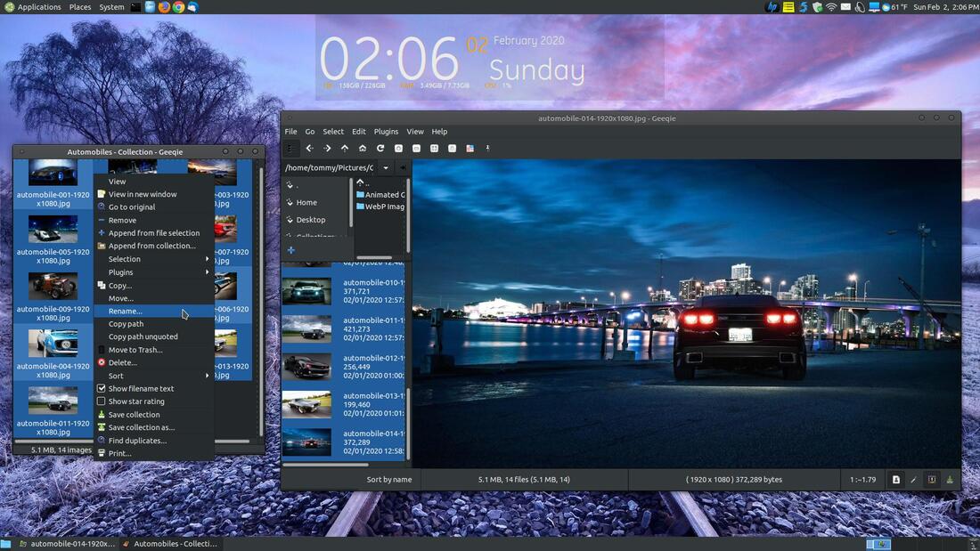Image resolution: width=980 pixels, height=551 pixels.
Task: Expand the Plugins submenu in context menu
Action: (x=154, y=272)
